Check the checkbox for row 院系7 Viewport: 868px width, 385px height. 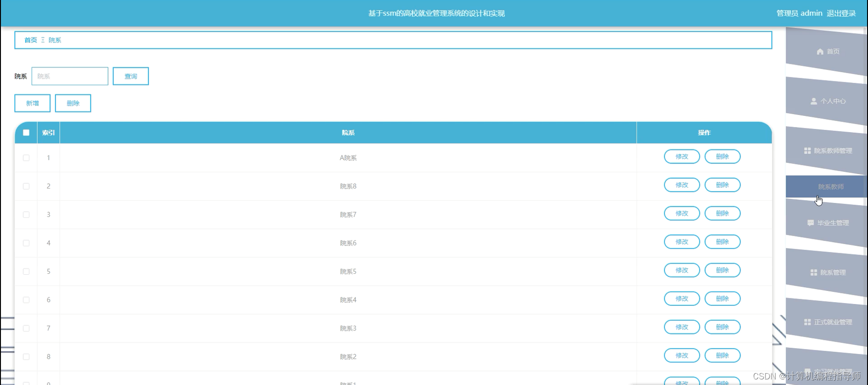coord(26,215)
